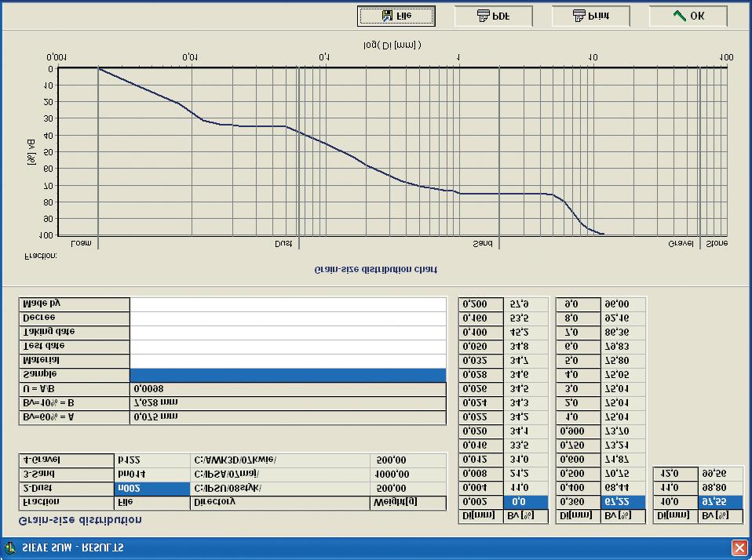Select the Di cell 0,200

(481, 304)
